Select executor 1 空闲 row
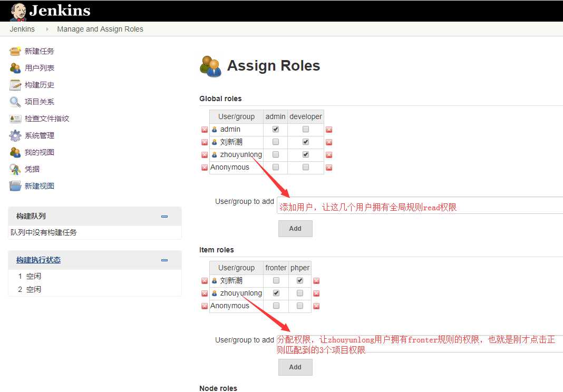The image size is (563, 392). coord(94,276)
